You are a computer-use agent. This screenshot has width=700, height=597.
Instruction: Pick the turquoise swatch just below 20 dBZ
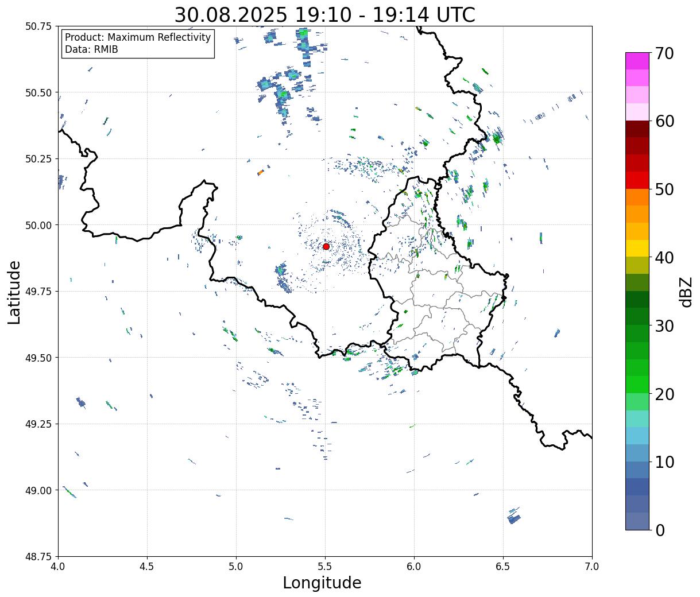click(637, 418)
